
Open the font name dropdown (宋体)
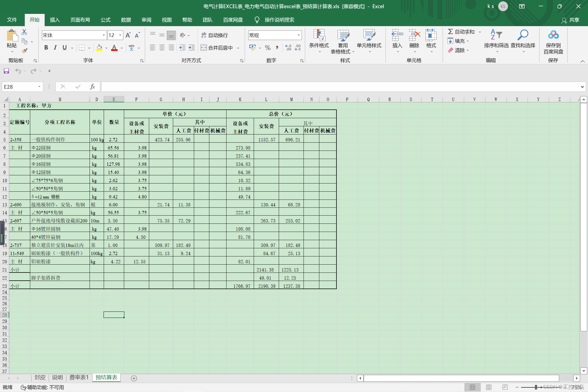(104, 35)
